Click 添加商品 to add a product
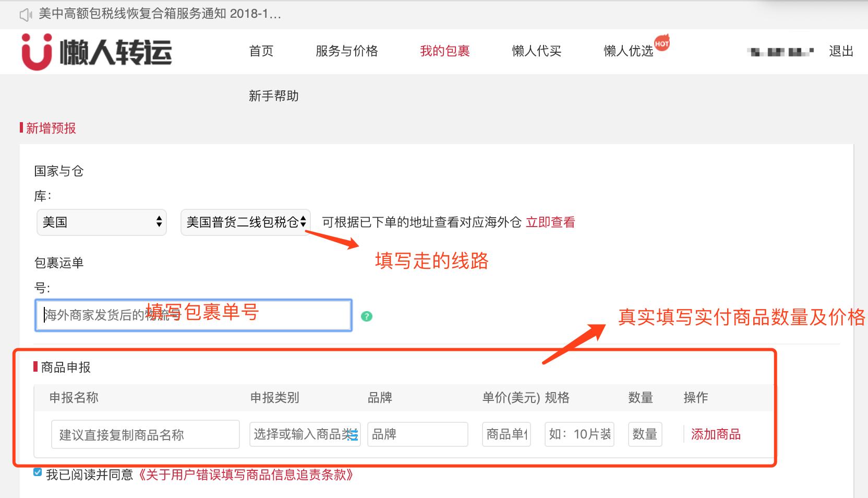 (x=716, y=434)
